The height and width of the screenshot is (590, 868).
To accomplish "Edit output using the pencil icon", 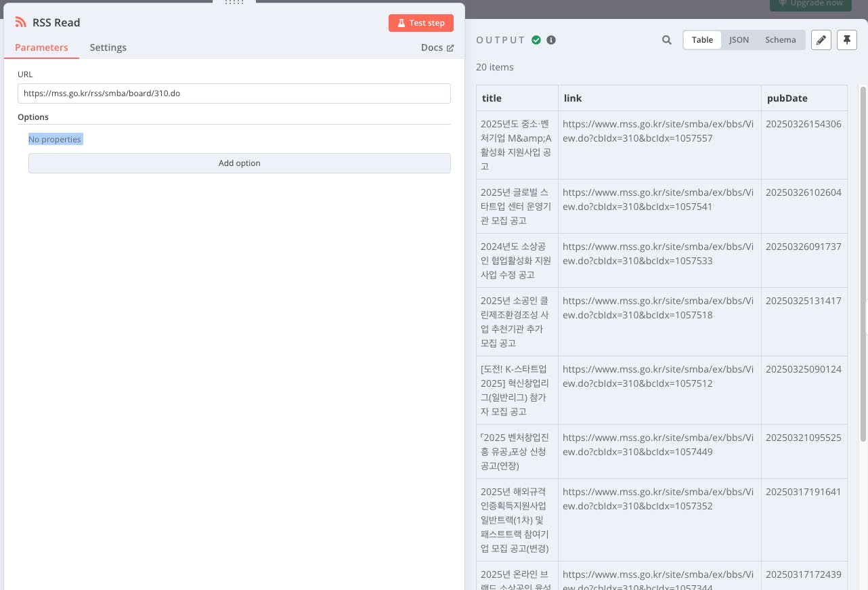I will [x=821, y=40].
